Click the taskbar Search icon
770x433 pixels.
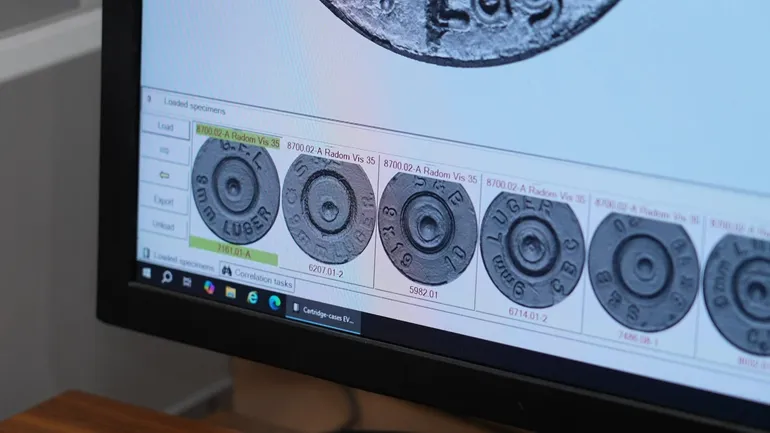click(166, 277)
